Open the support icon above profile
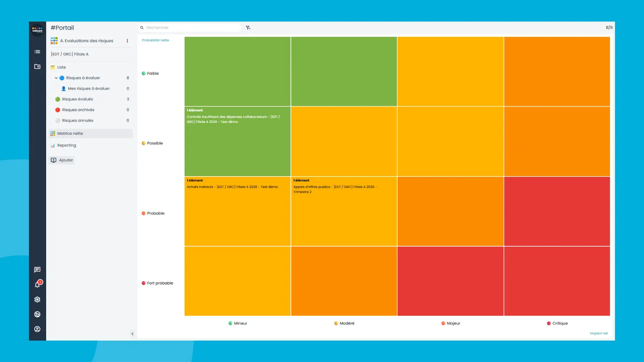Viewport: 644px width, 362px height. coord(37,314)
